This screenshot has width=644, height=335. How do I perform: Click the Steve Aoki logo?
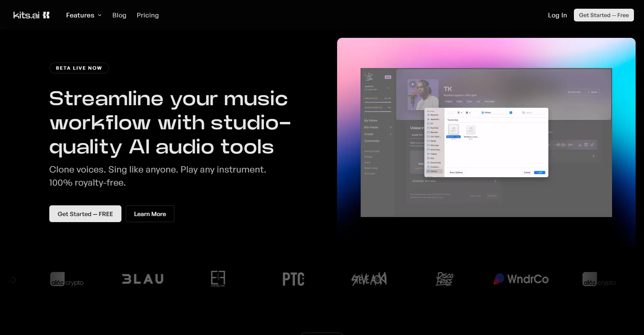pyautogui.click(x=369, y=279)
